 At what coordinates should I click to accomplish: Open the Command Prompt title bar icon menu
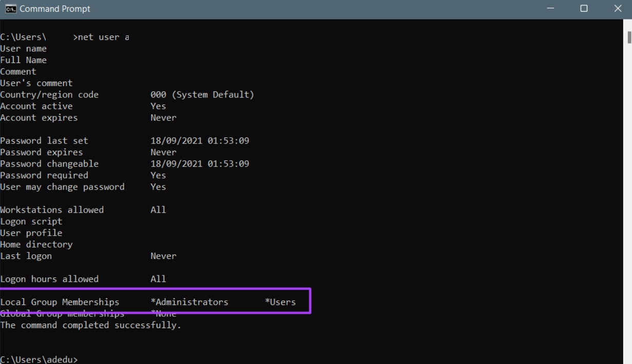tap(10, 9)
